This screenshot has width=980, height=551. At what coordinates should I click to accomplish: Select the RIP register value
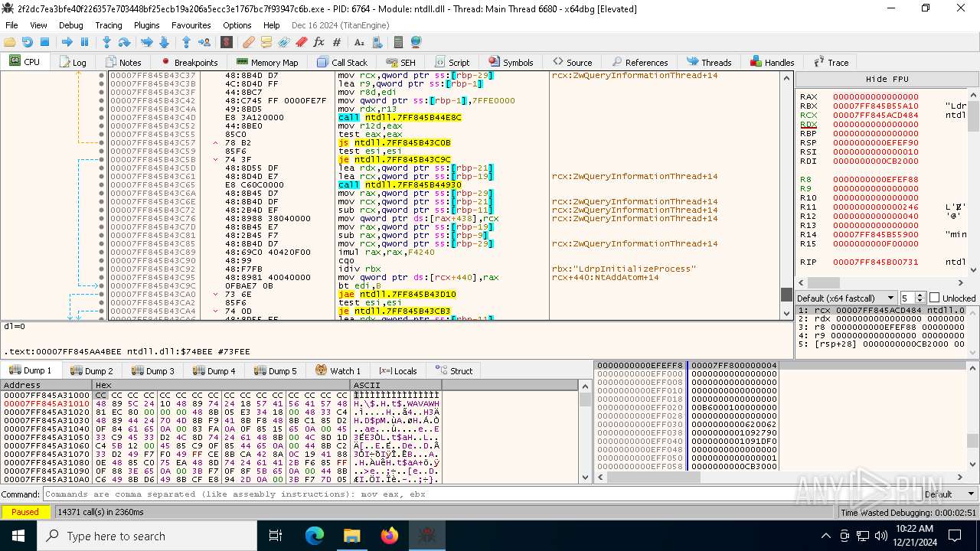point(875,262)
